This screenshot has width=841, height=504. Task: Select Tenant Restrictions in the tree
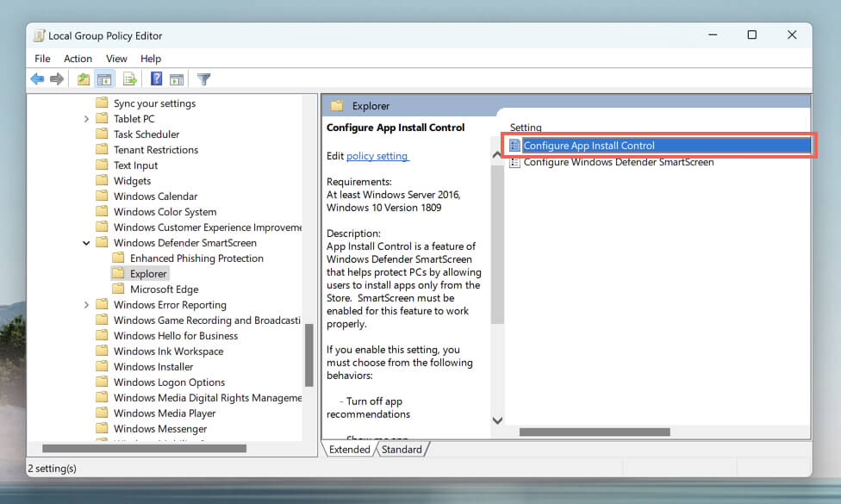point(156,150)
